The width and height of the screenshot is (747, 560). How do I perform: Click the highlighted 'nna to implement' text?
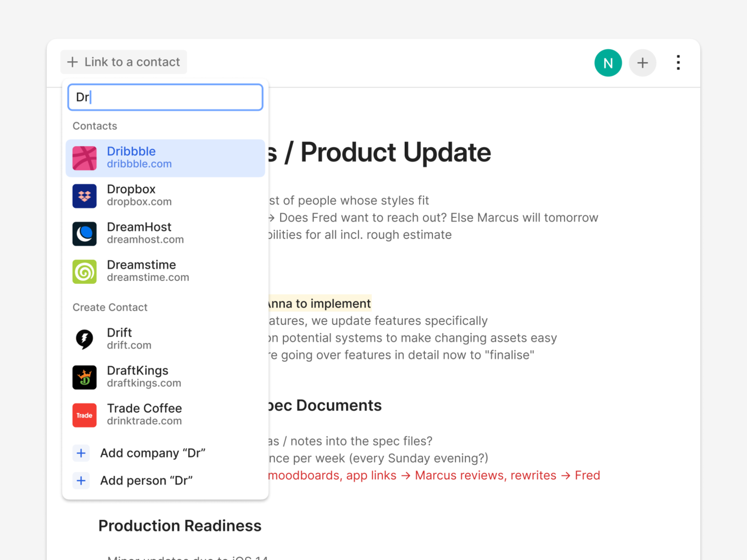pyautogui.click(x=320, y=304)
